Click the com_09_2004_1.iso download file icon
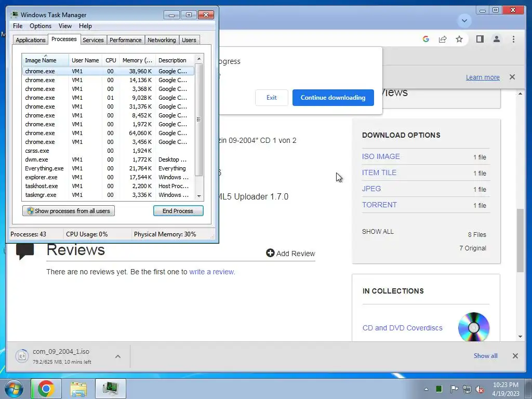The height and width of the screenshot is (399, 532). [x=22, y=356]
